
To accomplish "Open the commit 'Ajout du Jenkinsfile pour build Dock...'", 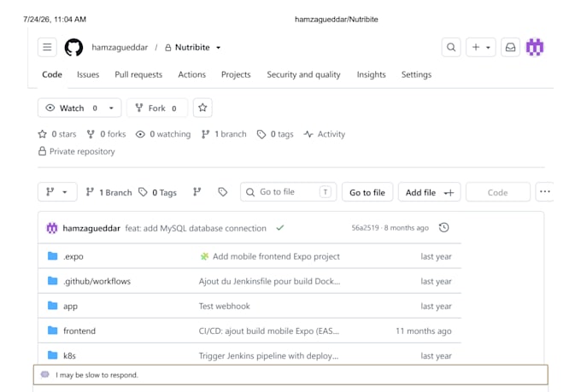I will 269,281.
